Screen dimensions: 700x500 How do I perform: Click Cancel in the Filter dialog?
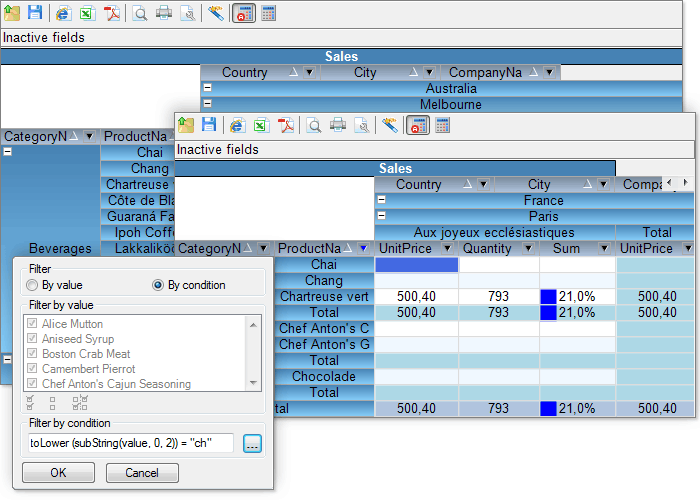tap(142, 473)
